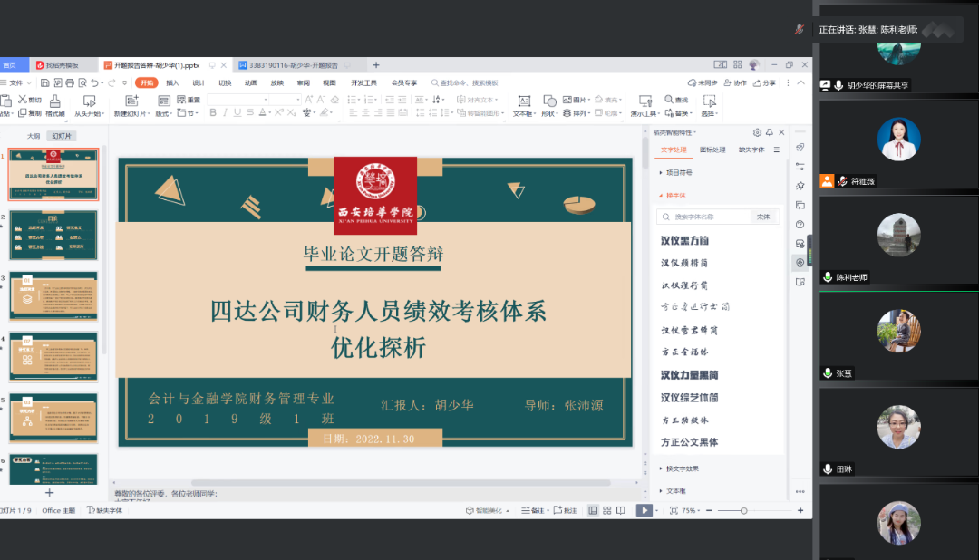979x560 pixels.
Task: Open the 75% zoom level dropdown
Action: point(691,510)
